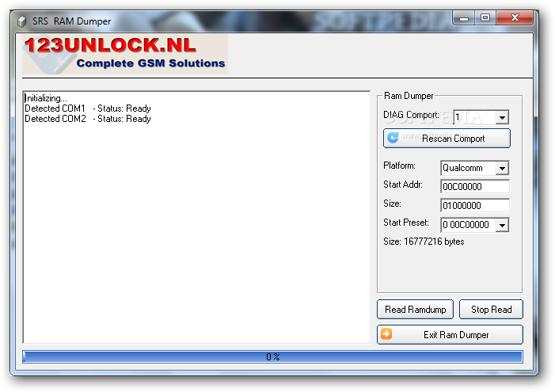Select the 'Detected COM1 - Status: Ready' log line

tap(88, 108)
